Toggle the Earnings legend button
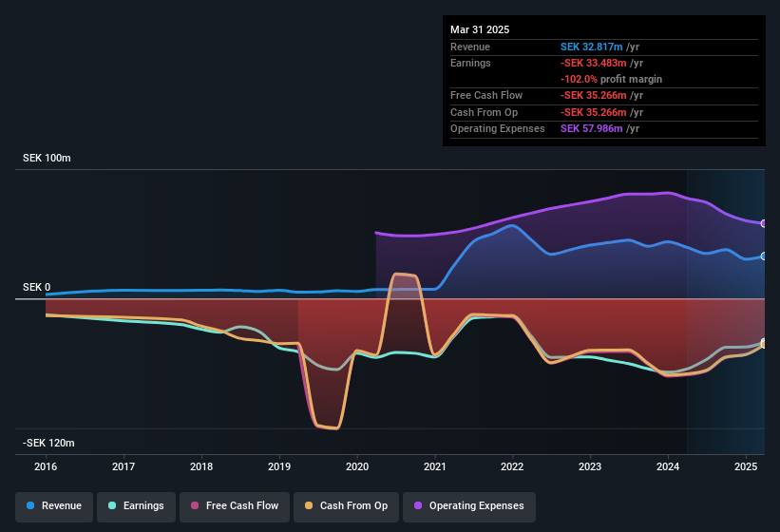 (x=136, y=506)
